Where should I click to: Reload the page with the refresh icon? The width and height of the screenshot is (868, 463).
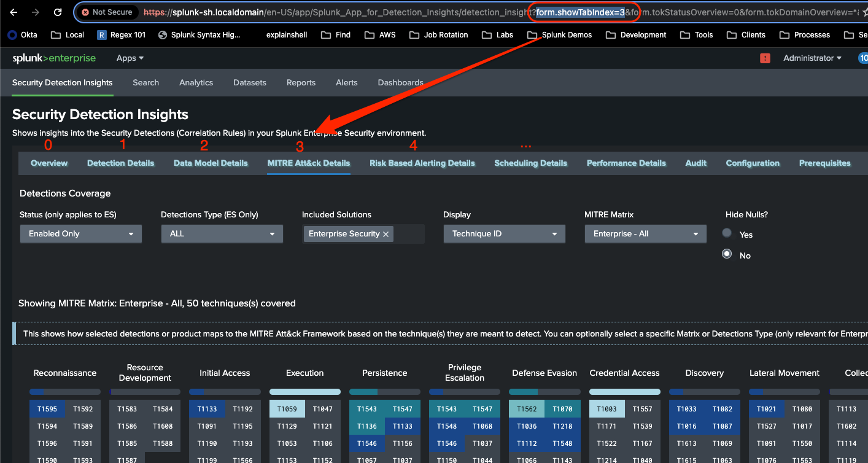(58, 12)
